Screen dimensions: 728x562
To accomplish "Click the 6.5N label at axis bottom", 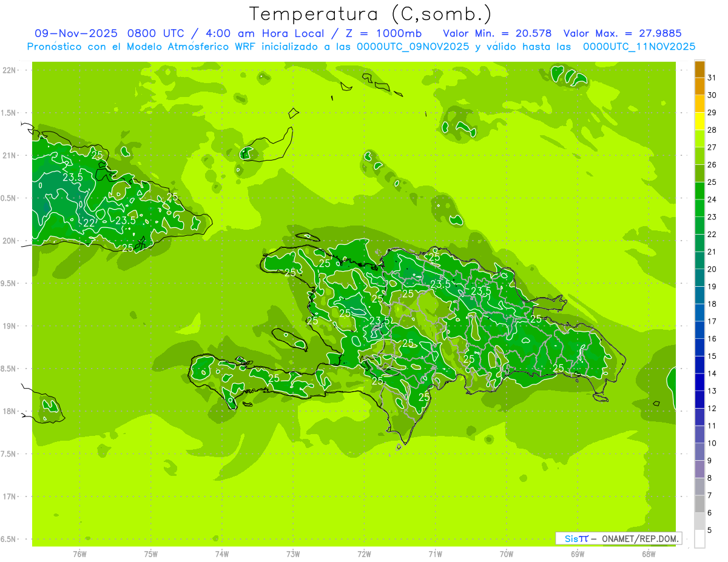I will tap(8, 539).
